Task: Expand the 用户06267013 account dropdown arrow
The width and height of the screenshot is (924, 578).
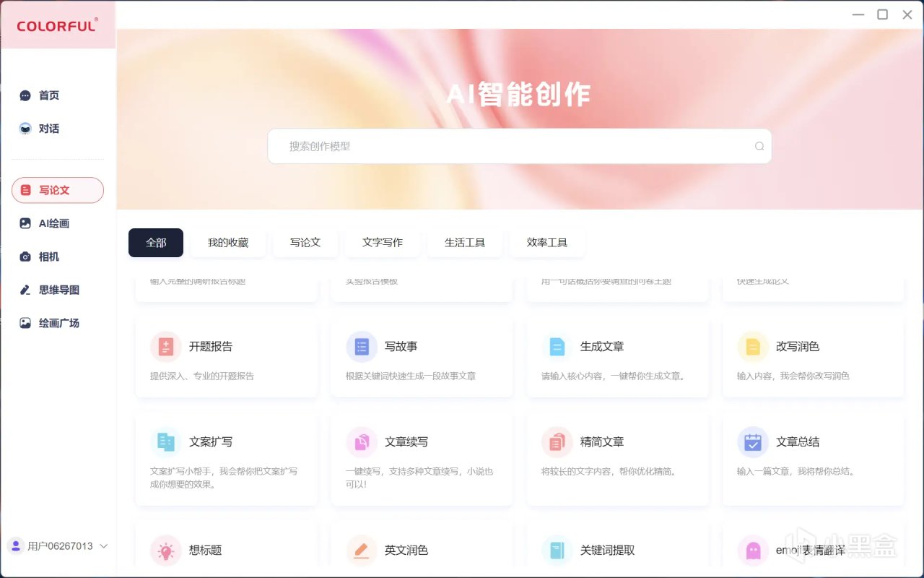Action: coord(103,546)
